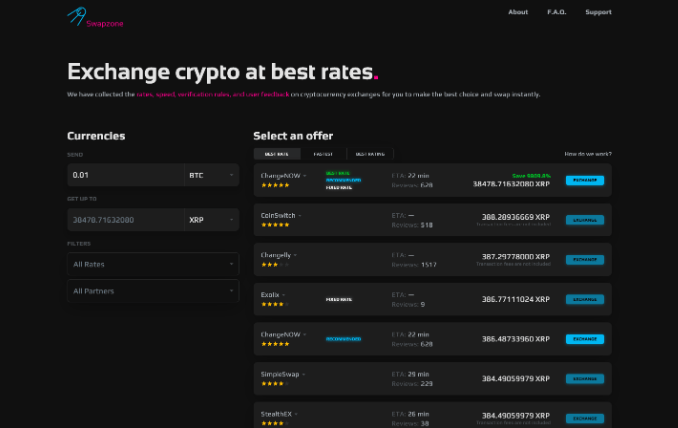Click the ETA: 29 min text

[x=410, y=374]
